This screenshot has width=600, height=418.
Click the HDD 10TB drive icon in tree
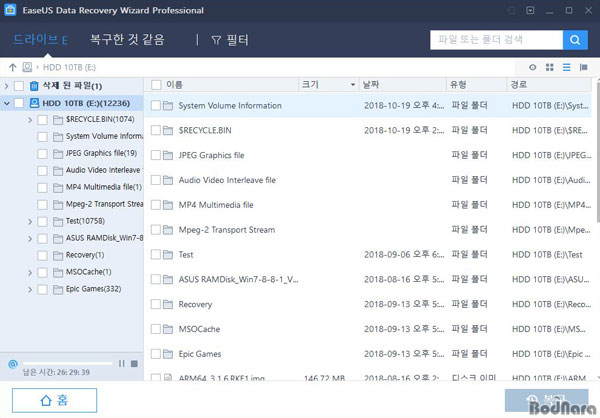[x=34, y=103]
